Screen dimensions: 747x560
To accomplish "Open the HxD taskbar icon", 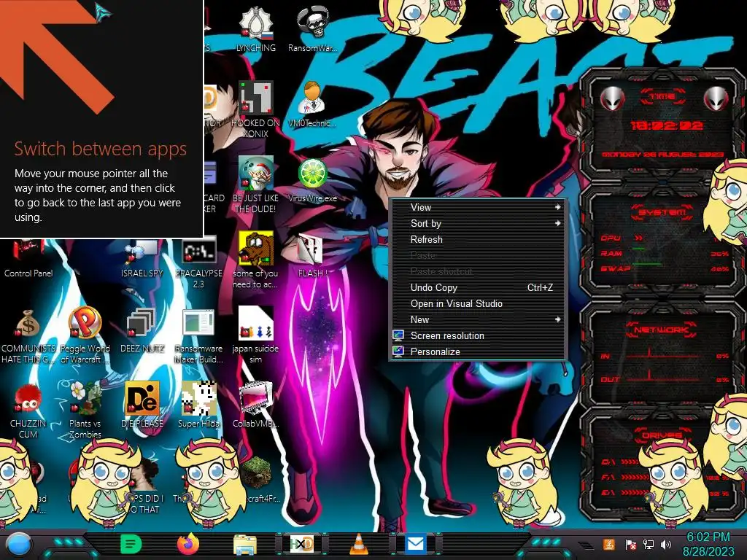I will click(302, 544).
